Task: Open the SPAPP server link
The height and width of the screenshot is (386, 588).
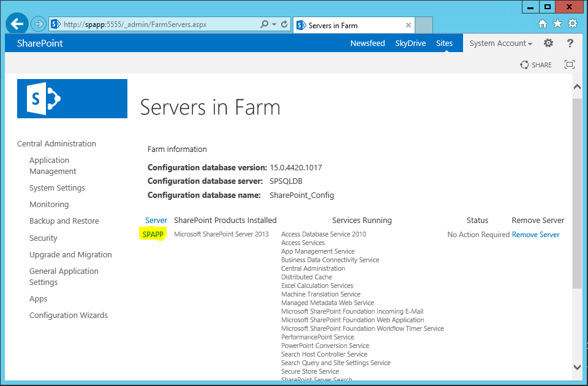Action: (x=153, y=235)
